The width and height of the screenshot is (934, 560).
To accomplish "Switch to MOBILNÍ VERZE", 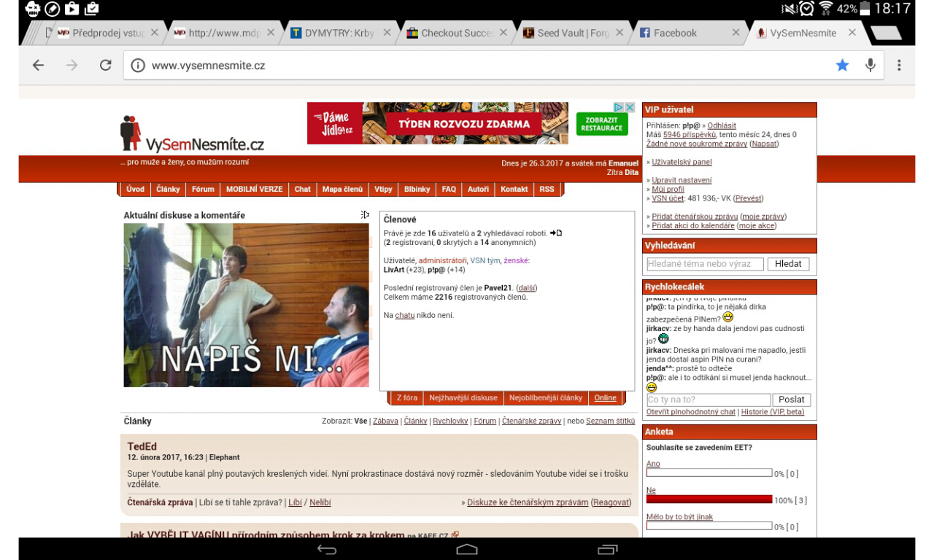I will (254, 189).
